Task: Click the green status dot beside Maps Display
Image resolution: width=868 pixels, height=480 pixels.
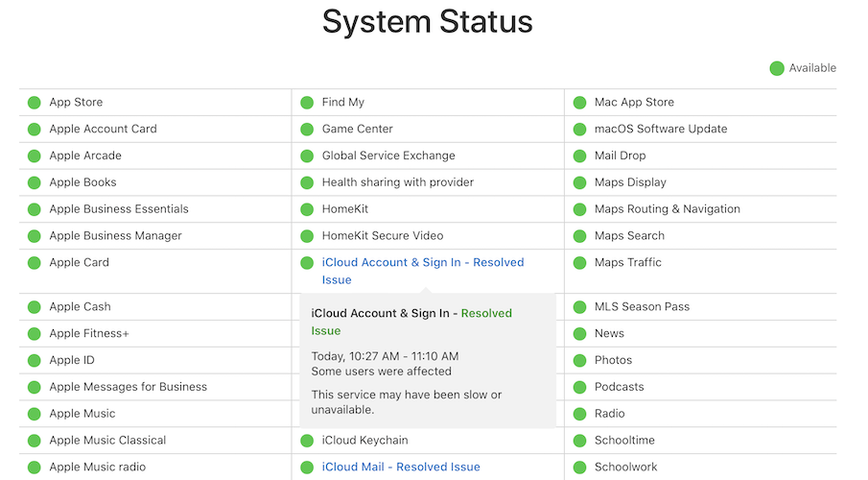Action: pyautogui.click(x=579, y=182)
